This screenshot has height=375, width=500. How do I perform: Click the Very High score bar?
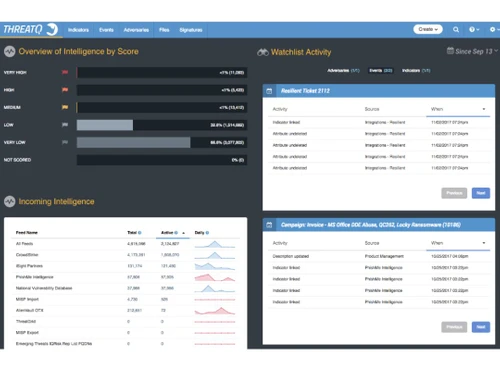(x=162, y=72)
